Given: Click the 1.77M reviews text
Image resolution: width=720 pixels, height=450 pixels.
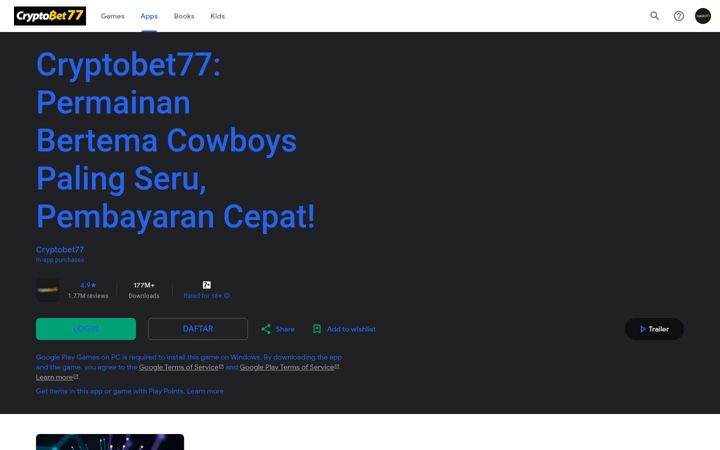Looking at the screenshot, I should click(x=88, y=296).
